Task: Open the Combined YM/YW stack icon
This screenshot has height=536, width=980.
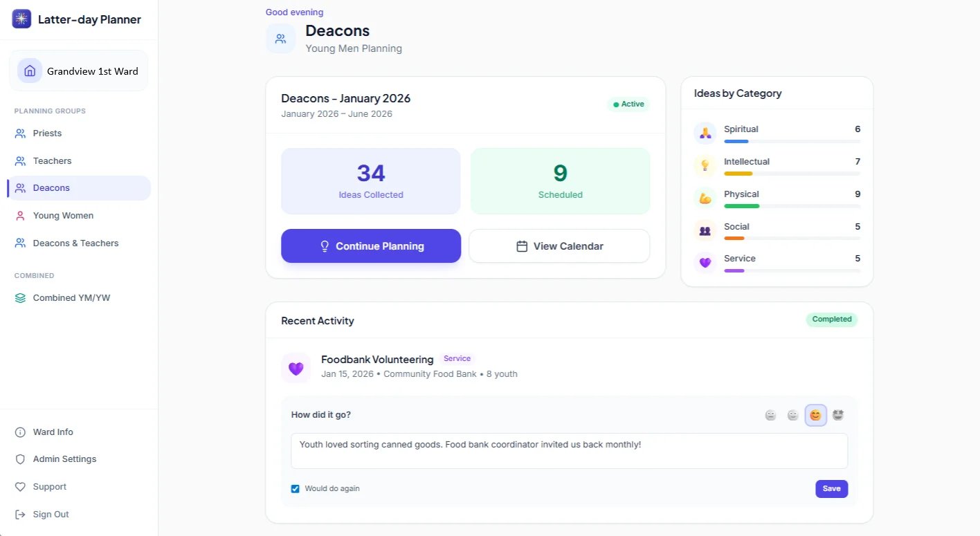Action: [x=19, y=297]
